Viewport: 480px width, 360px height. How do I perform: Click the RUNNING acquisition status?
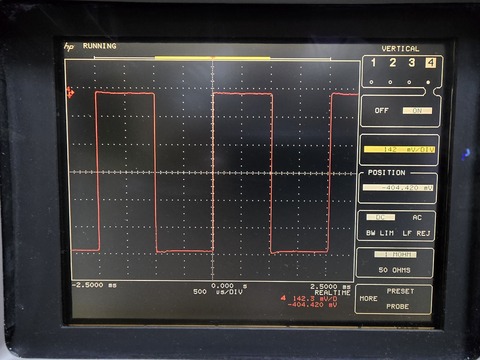[100, 46]
